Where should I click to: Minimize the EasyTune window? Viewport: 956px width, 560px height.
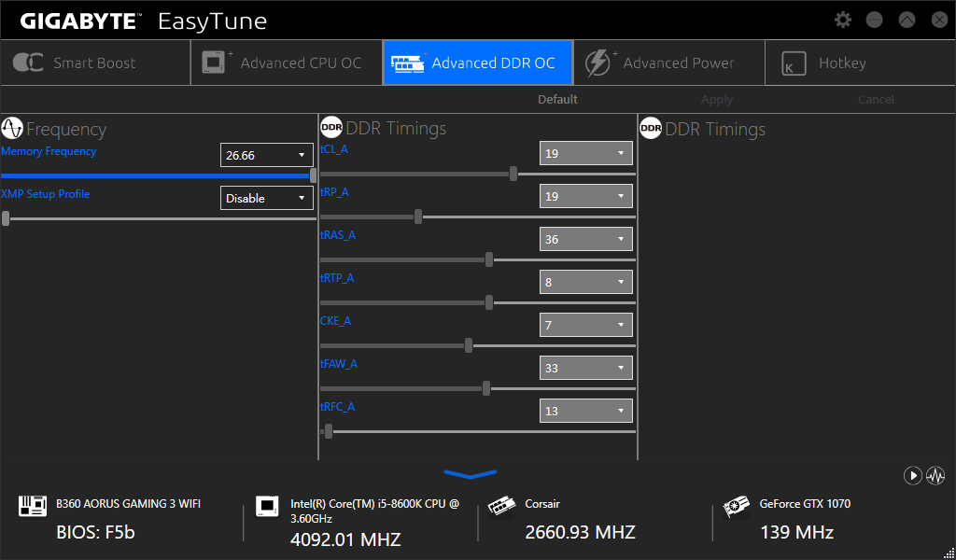[874, 21]
